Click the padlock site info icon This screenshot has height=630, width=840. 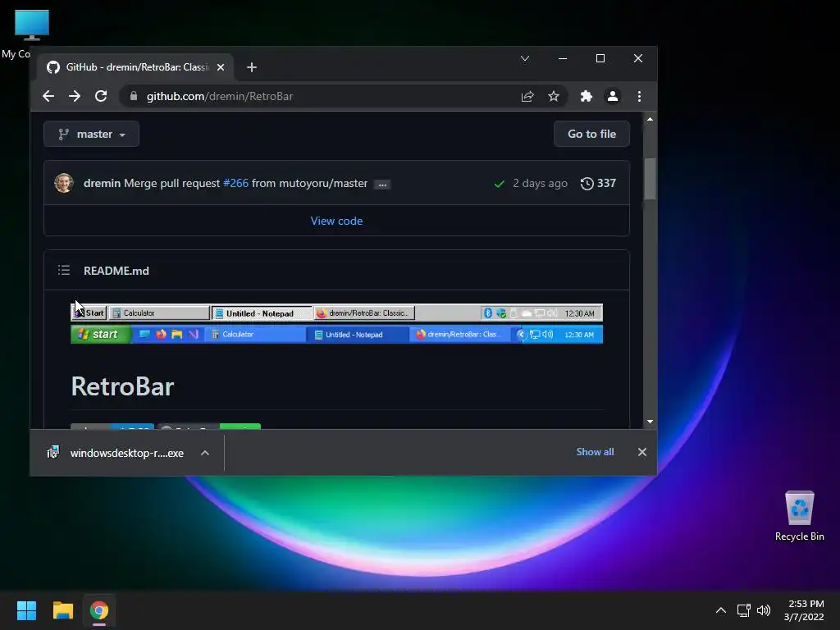click(134, 97)
